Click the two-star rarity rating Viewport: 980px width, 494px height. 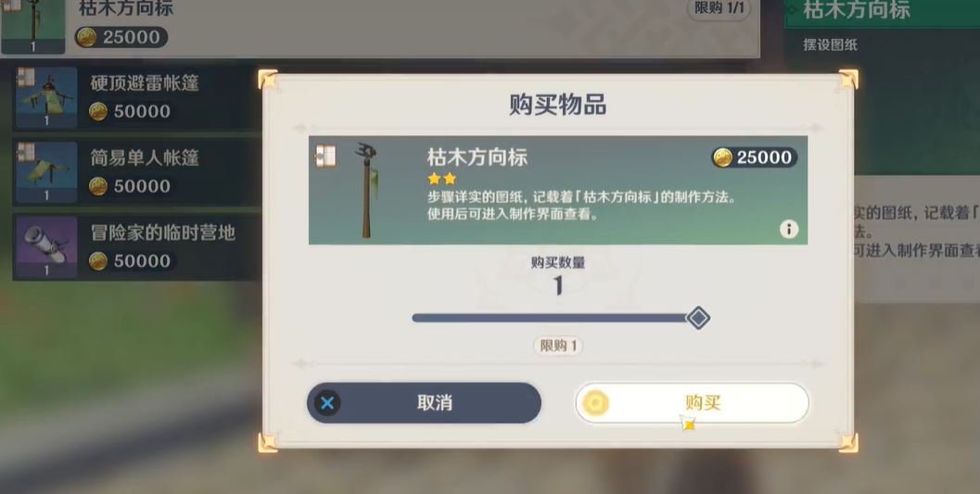442,179
